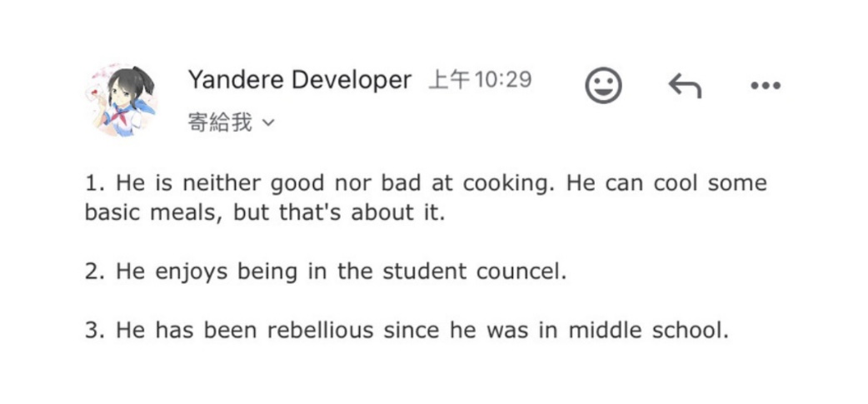Click the 寄給我 recipient label
The image size is (868, 404).
(x=219, y=123)
